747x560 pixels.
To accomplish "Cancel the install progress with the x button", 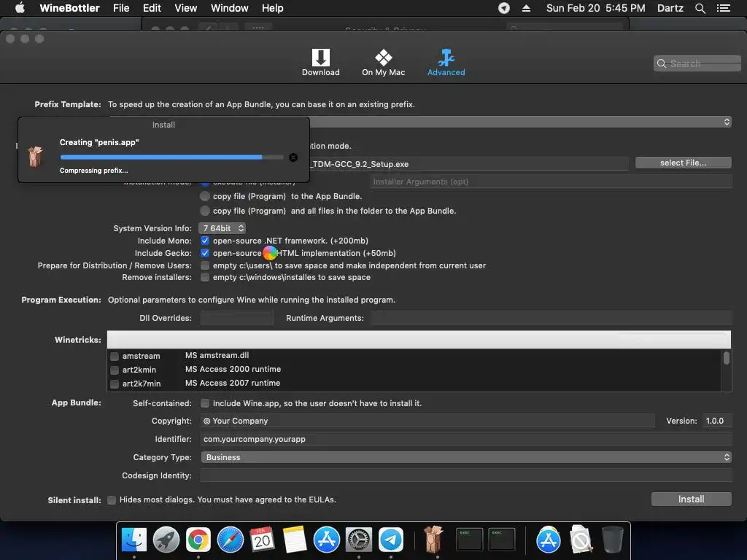I will (x=293, y=157).
